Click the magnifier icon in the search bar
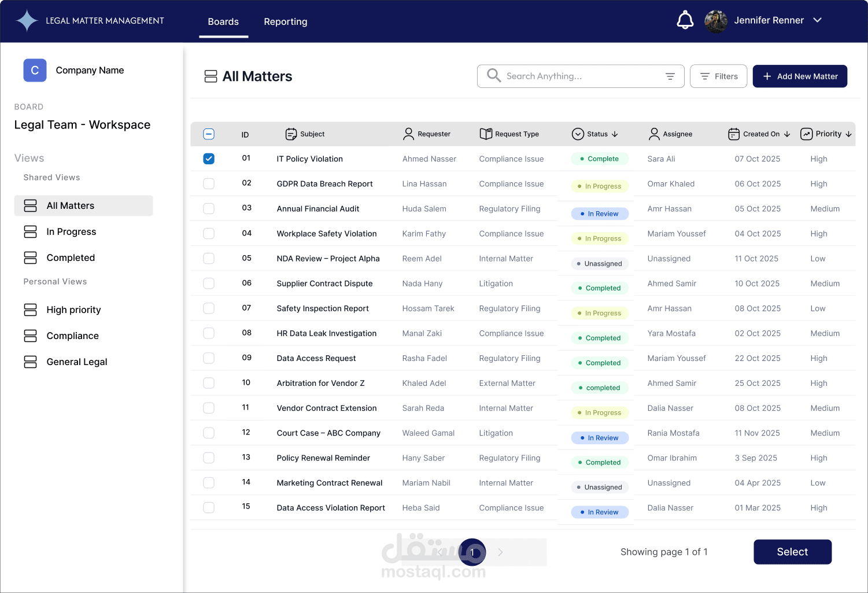Viewport: 868px width, 593px height. [x=493, y=76]
